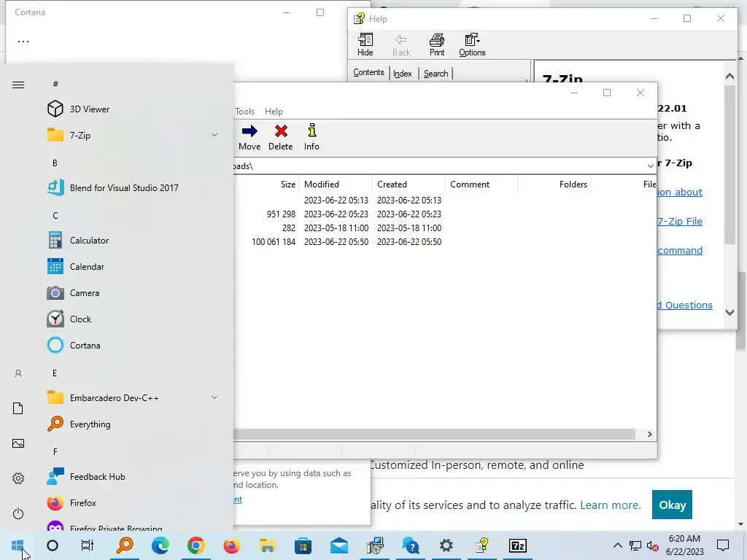Sort by Modified column header

(x=336, y=184)
